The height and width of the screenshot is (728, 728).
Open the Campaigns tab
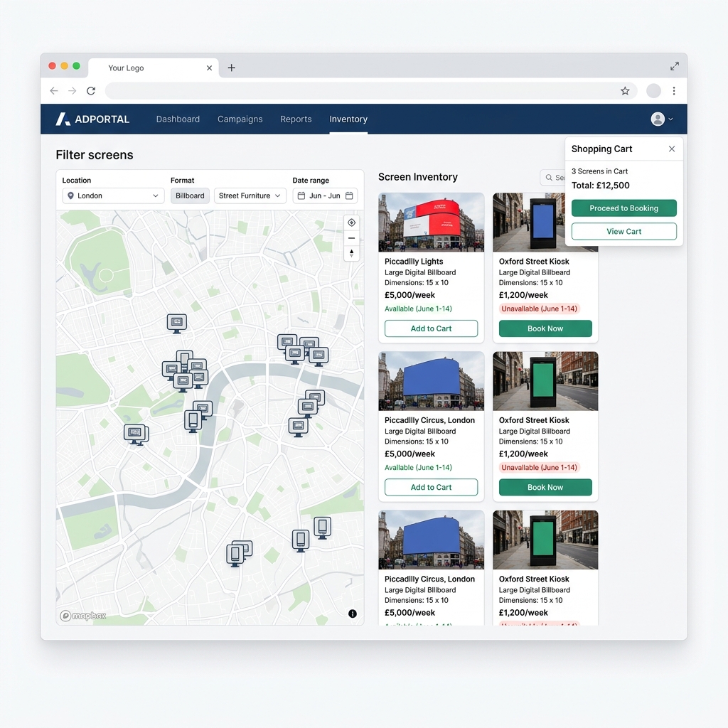click(240, 119)
